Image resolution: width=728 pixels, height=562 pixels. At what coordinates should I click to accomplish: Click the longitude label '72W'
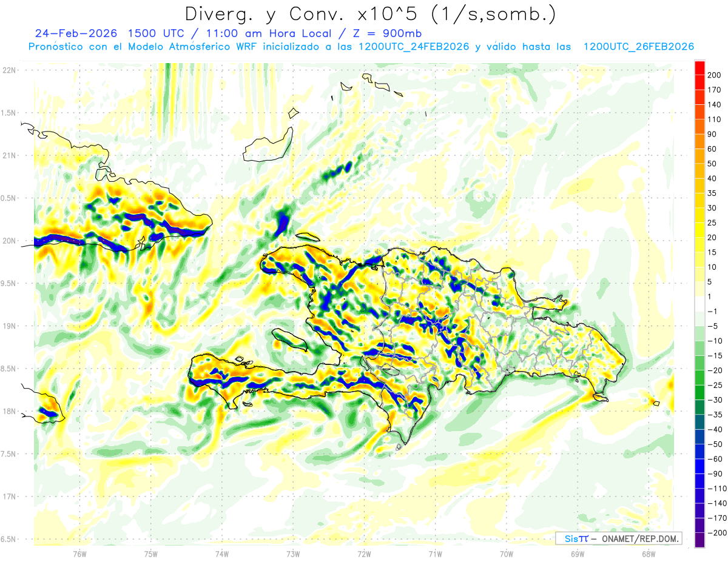(x=364, y=554)
